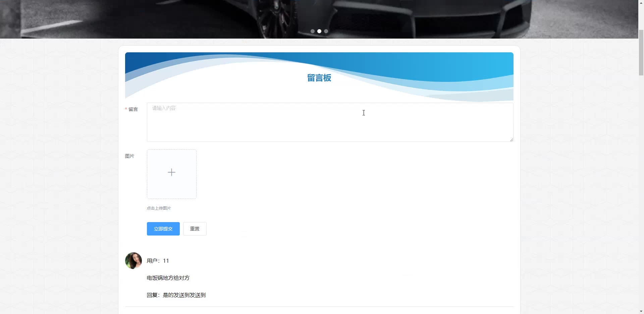Click the text 用户：11

(158, 261)
